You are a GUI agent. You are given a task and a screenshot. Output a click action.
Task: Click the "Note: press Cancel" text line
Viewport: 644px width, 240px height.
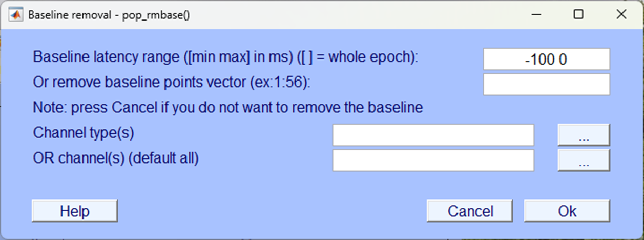(x=227, y=108)
